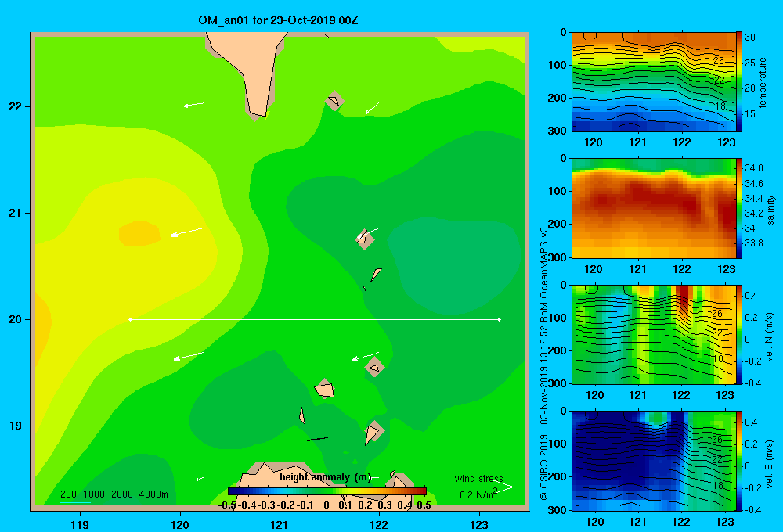The height and width of the screenshot is (532, 783).
Task: Click the vertical "salinity" axis label
Action: click(x=770, y=210)
